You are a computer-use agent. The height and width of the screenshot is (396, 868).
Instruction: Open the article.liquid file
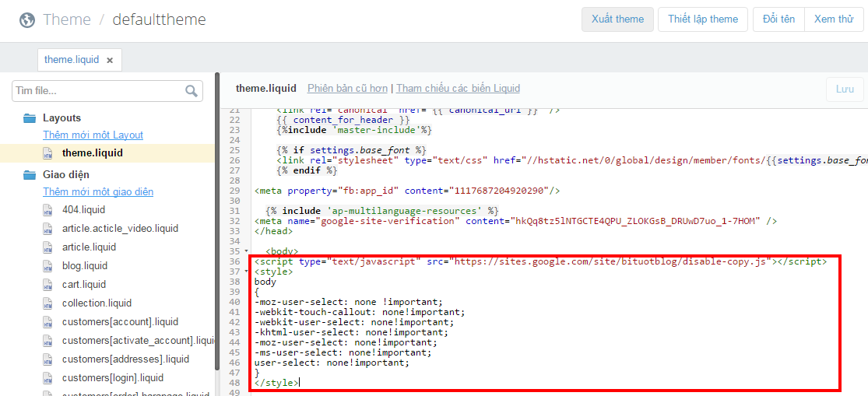(x=89, y=247)
